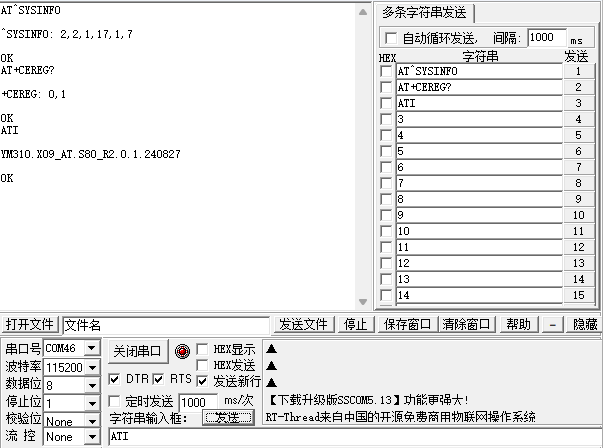
Task: Open the 流控 flow control dropdown
Action: tap(92, 437)
